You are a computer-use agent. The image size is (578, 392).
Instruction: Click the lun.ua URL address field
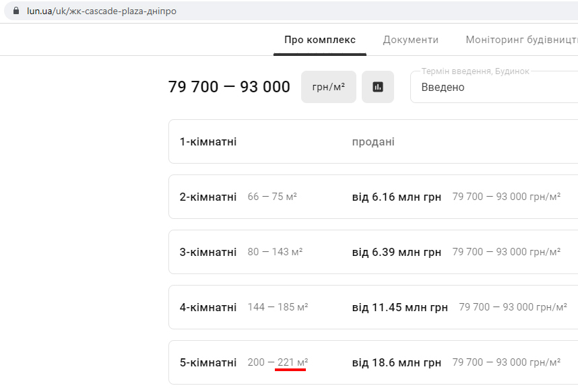(101, 11)
